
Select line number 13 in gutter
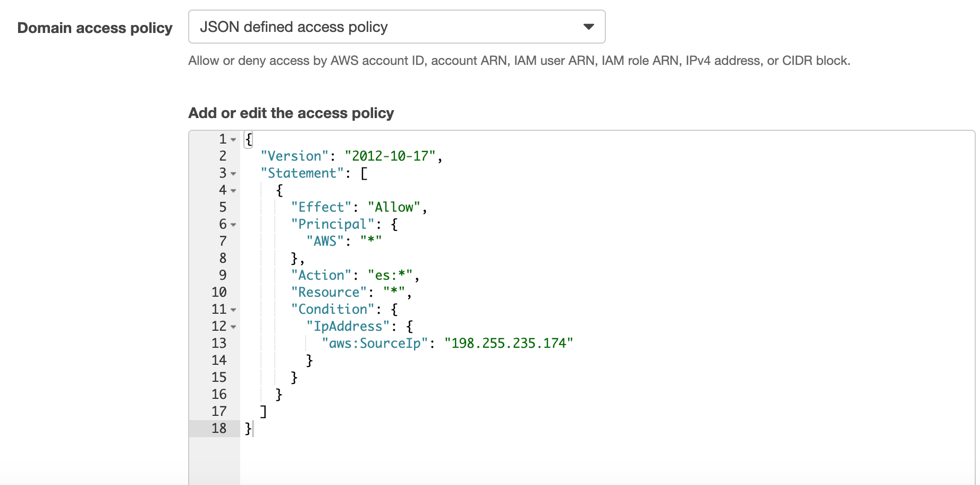tap(219, 343)
